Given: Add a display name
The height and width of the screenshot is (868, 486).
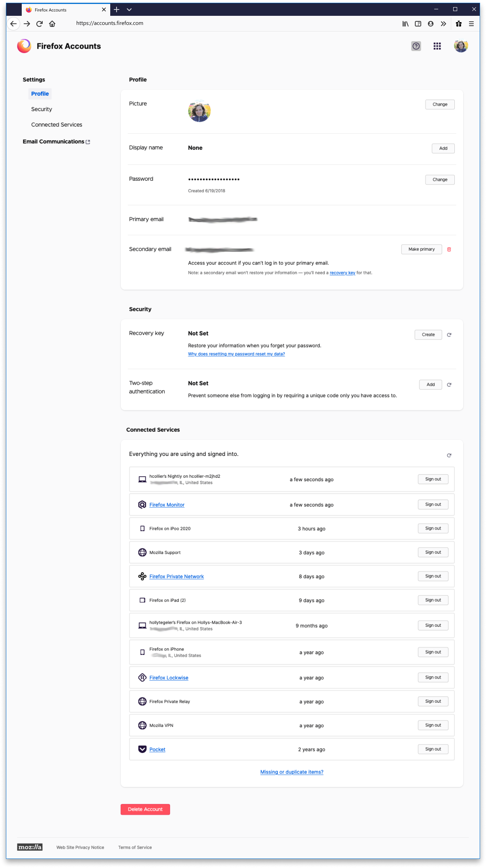Looking at the screenshot, I should point(443,148).
